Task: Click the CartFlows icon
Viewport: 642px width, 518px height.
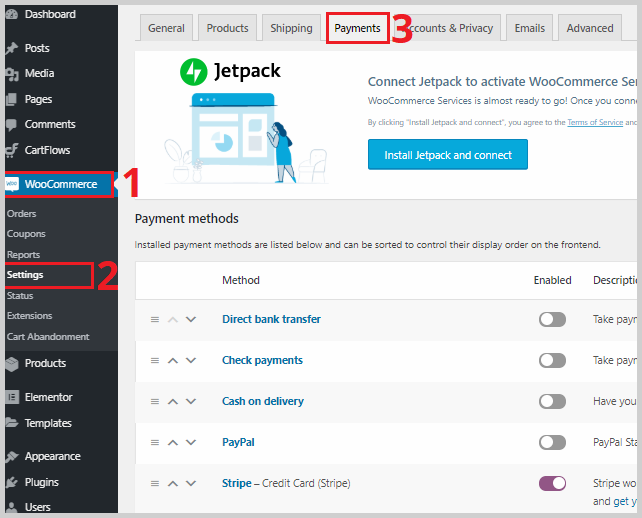Action: point(12,150)
